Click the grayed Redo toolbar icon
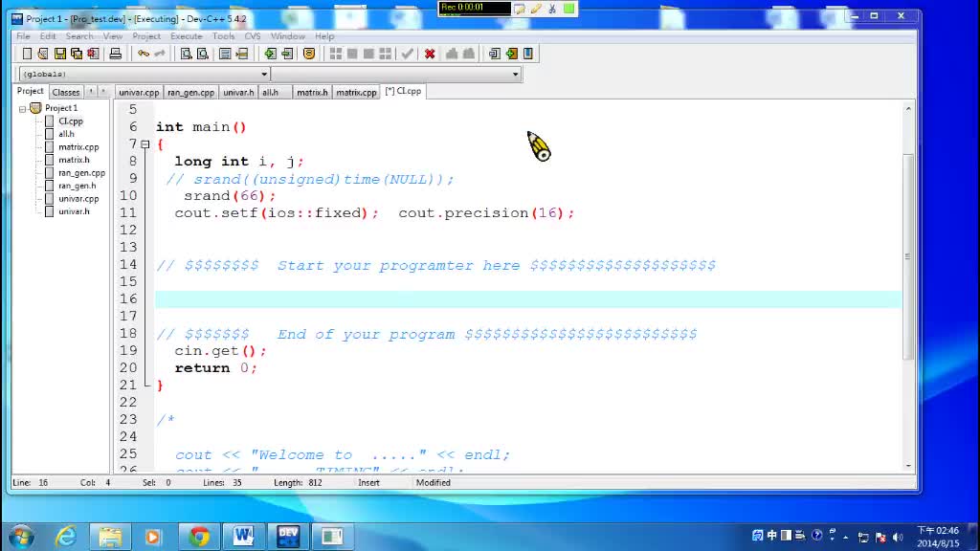Viewport: 980px width, 551px height. point(160,54)
